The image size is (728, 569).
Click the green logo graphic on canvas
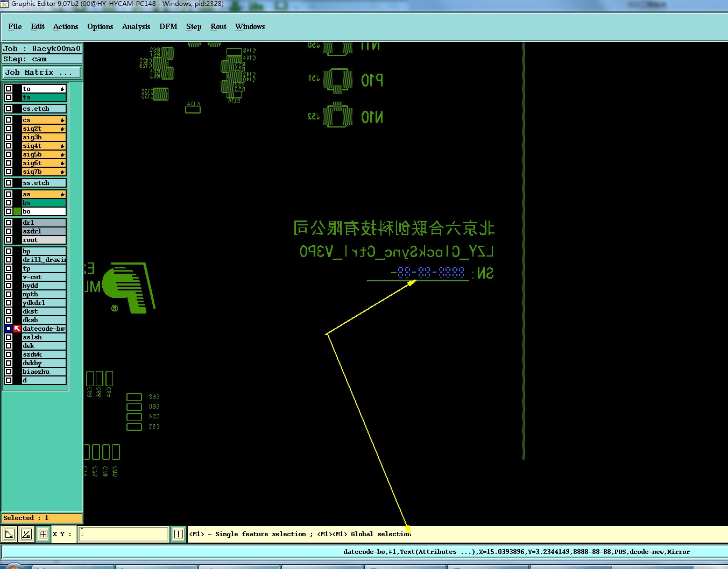tap(128, 288)
